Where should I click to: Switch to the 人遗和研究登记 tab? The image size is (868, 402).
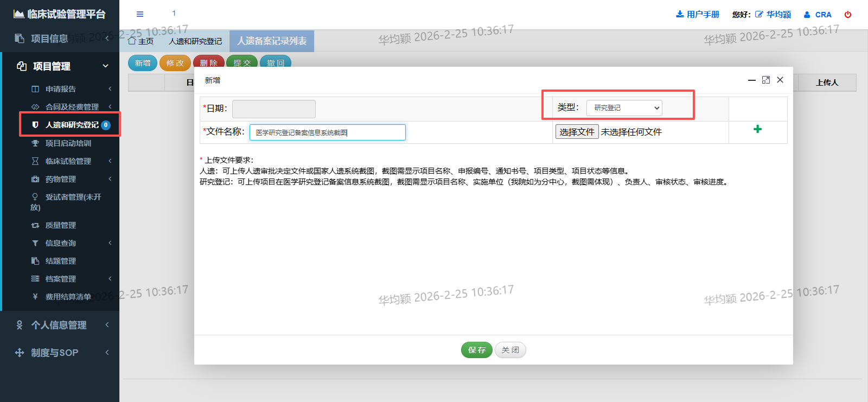[195, 41]
